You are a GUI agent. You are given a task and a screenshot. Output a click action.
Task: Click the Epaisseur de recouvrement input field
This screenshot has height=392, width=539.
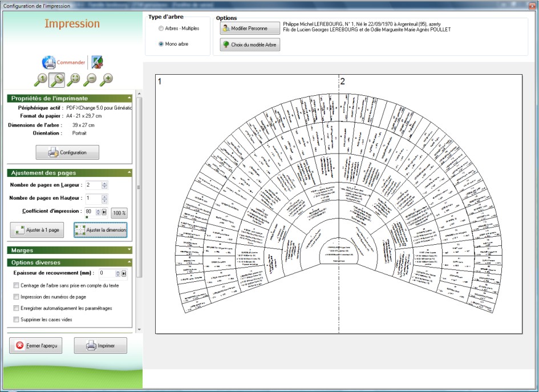(x=107, y=273)
